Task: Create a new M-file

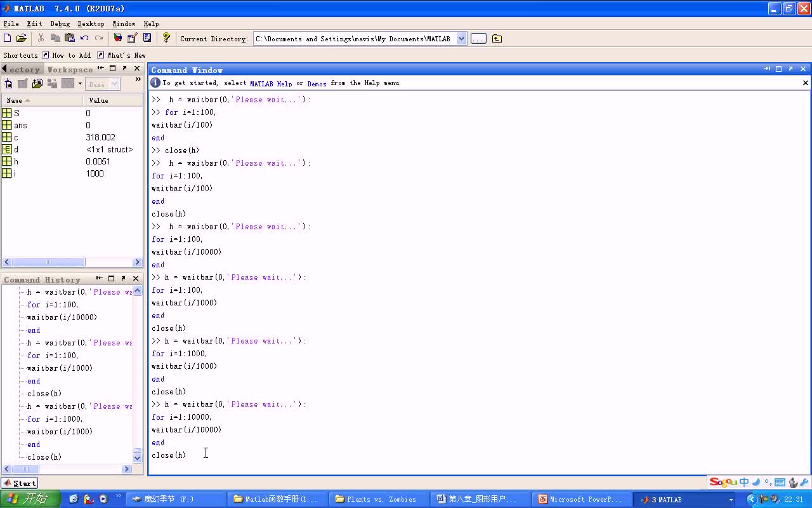Action: click(8, 38)
